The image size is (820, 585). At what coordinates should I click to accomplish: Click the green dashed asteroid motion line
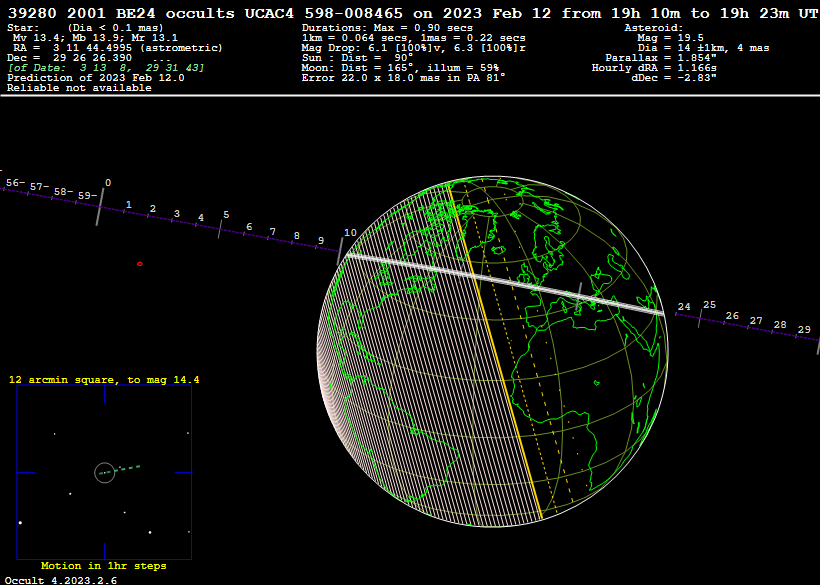pos(120,469)
